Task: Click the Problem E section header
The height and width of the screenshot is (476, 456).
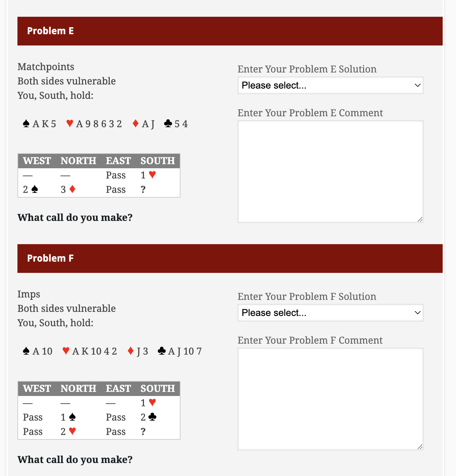Action: click(230, 31)
